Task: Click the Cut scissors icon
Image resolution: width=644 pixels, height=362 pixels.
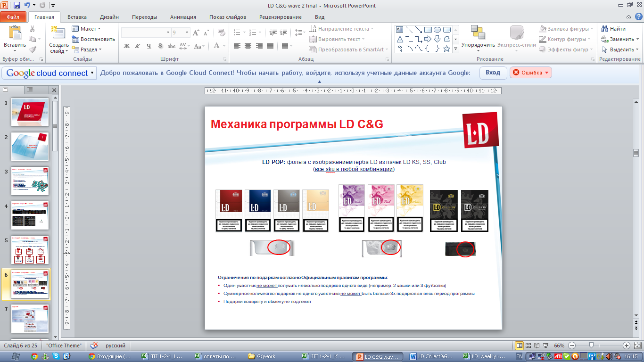Action: pos(33,29)
